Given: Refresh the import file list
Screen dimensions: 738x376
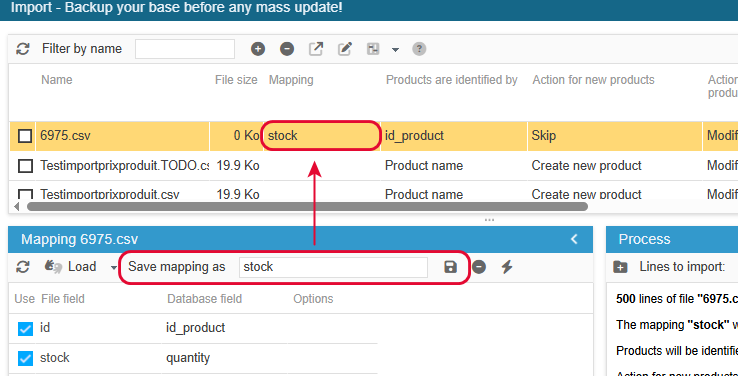Looking at the screenshot, I should click(x=23, y=49).
